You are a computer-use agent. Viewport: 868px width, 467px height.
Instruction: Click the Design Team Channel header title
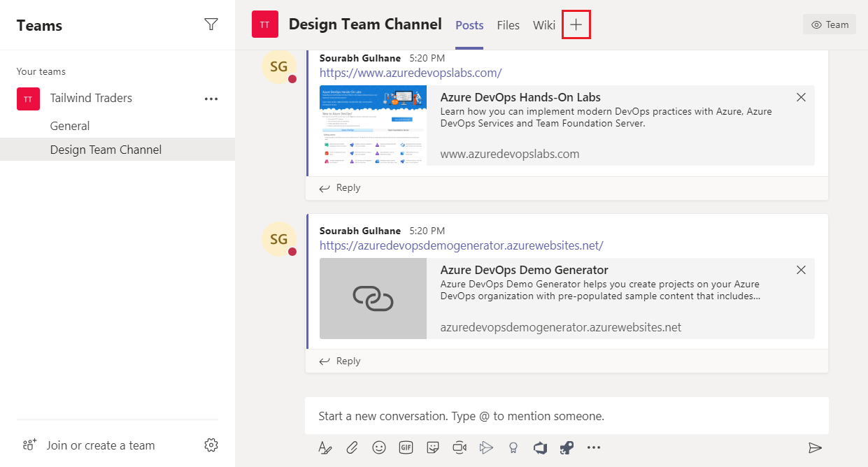pyautogui.click(x=365, y=24)
